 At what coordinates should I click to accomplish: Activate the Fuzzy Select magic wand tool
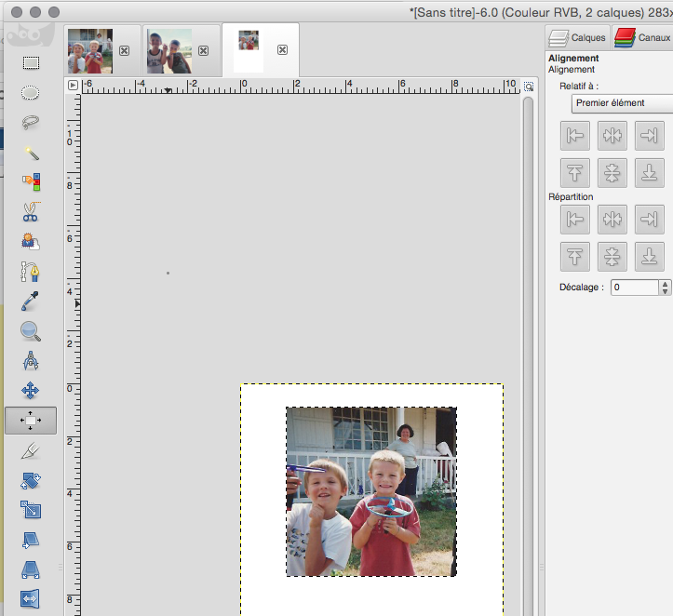coord(31,152)
